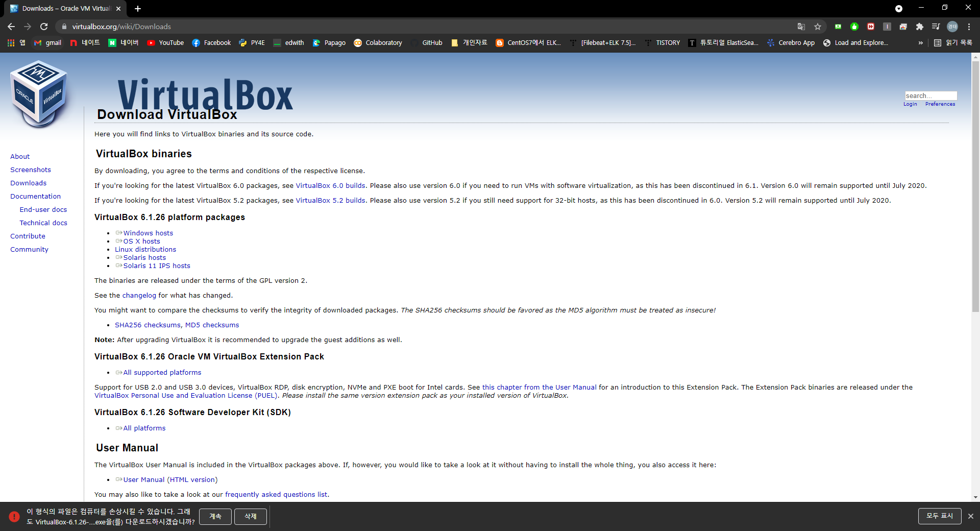
Task: Open About in the sidebar
Action: click(x=20, y=157)
